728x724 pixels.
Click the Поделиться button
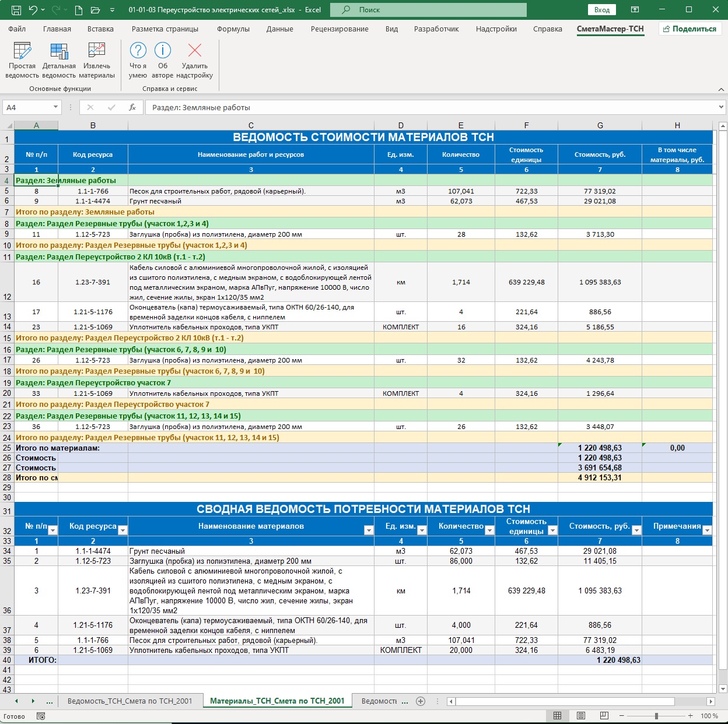coord(690,29)
